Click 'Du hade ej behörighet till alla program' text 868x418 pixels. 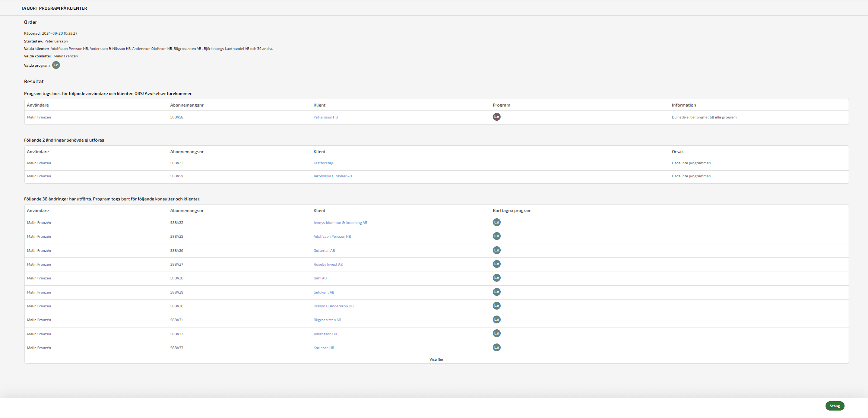pyautogui.click(x=704, y=117)
